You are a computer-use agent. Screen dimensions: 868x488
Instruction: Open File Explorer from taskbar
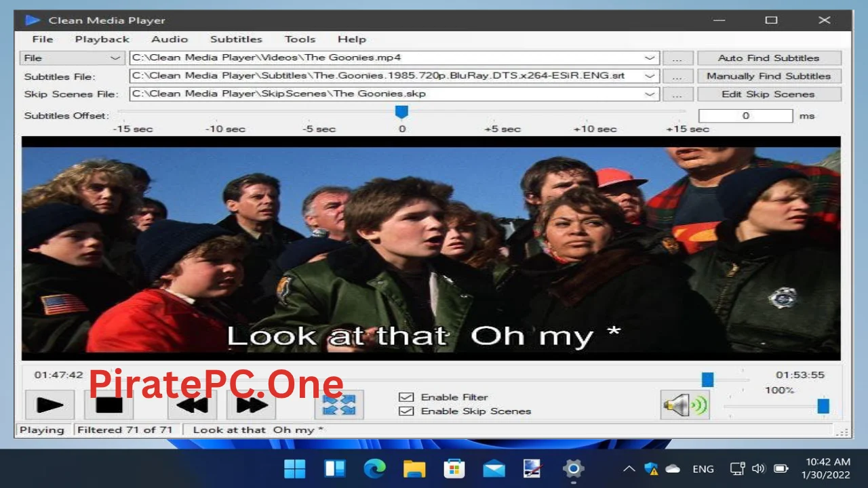coord(414,468)
